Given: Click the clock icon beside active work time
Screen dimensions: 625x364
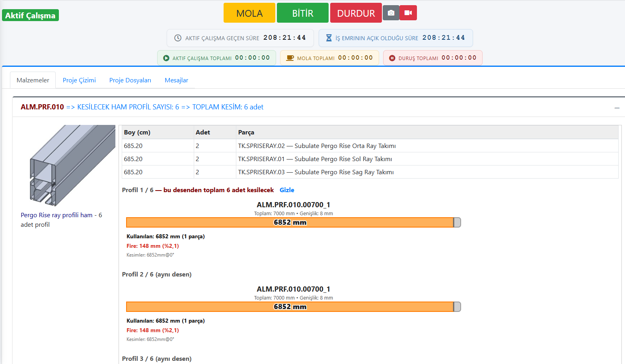Looking at the screenshot, I should coord(178,38).
